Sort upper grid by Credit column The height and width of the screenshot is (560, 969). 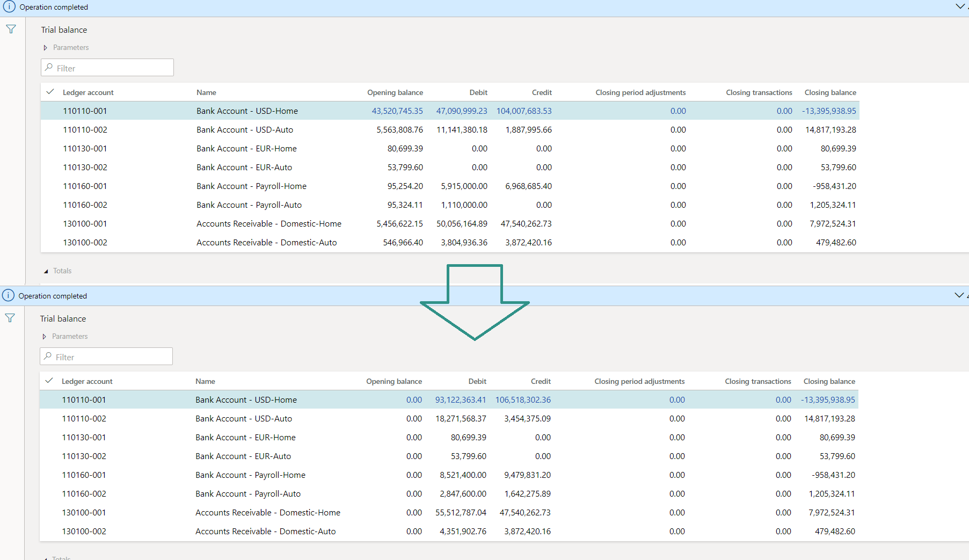[x=542, y=92]
